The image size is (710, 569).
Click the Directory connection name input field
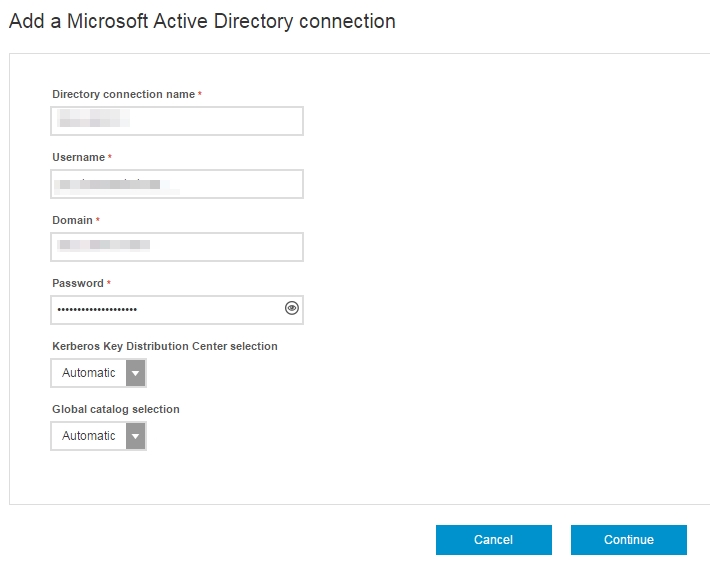(176, 121)
